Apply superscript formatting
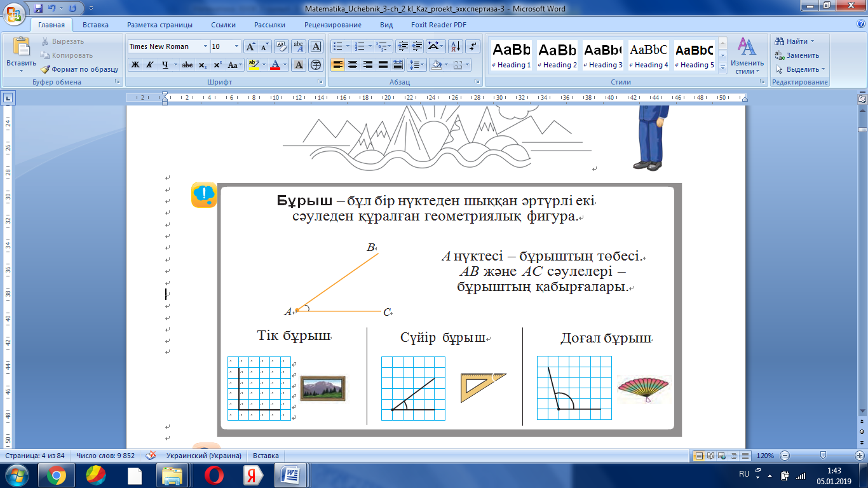 [217, 65]
